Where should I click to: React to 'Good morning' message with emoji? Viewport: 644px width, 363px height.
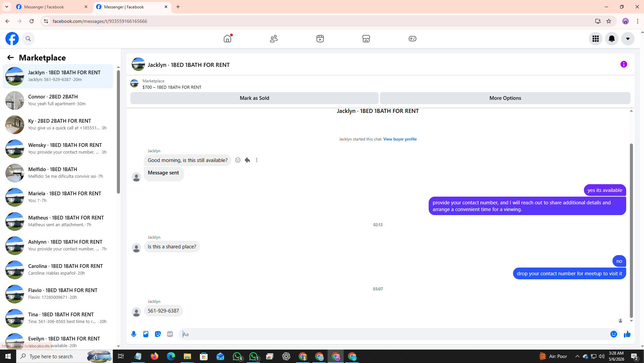[x=238, y=160]
